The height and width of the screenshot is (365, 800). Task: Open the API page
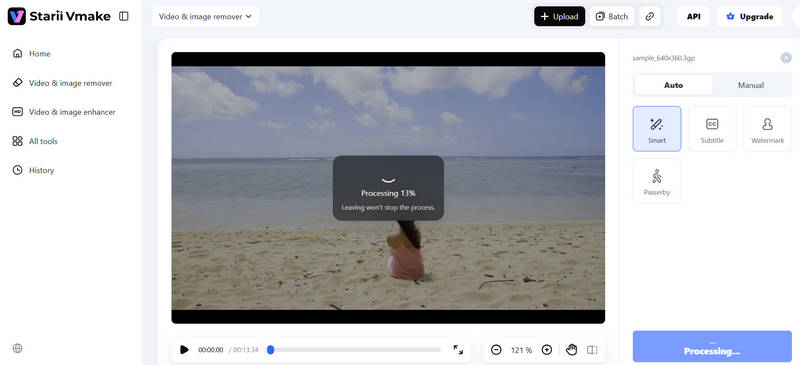(x=693, y=16)
